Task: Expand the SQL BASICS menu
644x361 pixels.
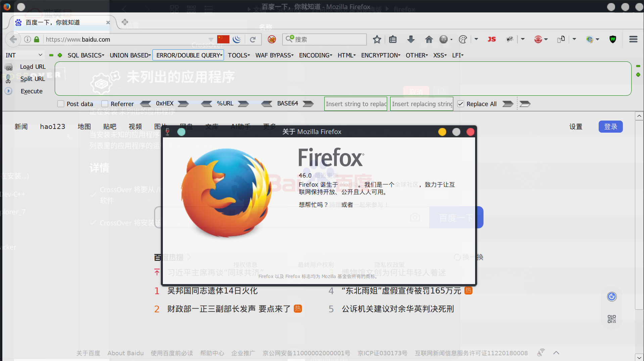Action: coord(86,55)
